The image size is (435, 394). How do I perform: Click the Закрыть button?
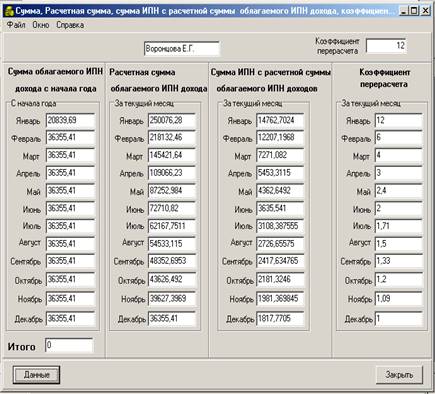(x=399, y=375)
